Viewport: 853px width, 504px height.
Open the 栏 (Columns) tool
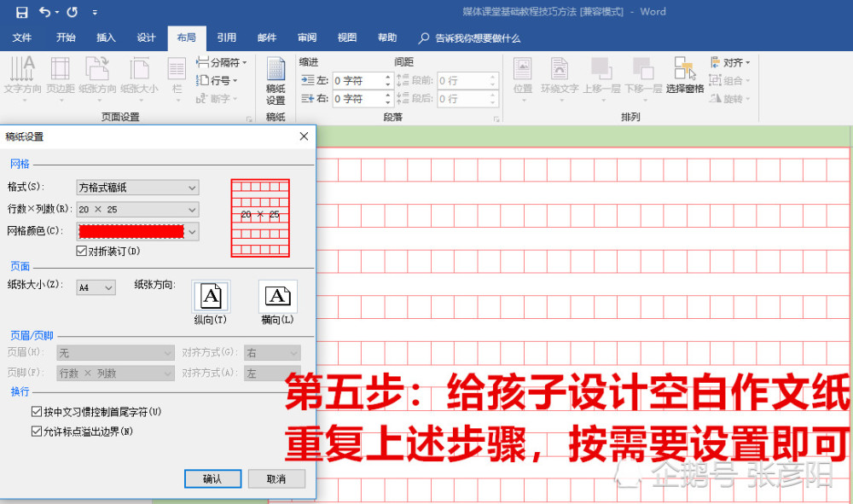tap(177, 78)
